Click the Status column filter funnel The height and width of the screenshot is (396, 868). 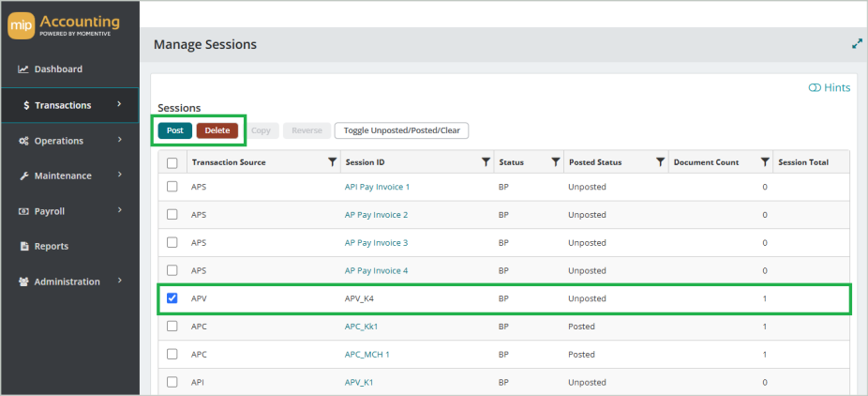click(x=555, y=162)
